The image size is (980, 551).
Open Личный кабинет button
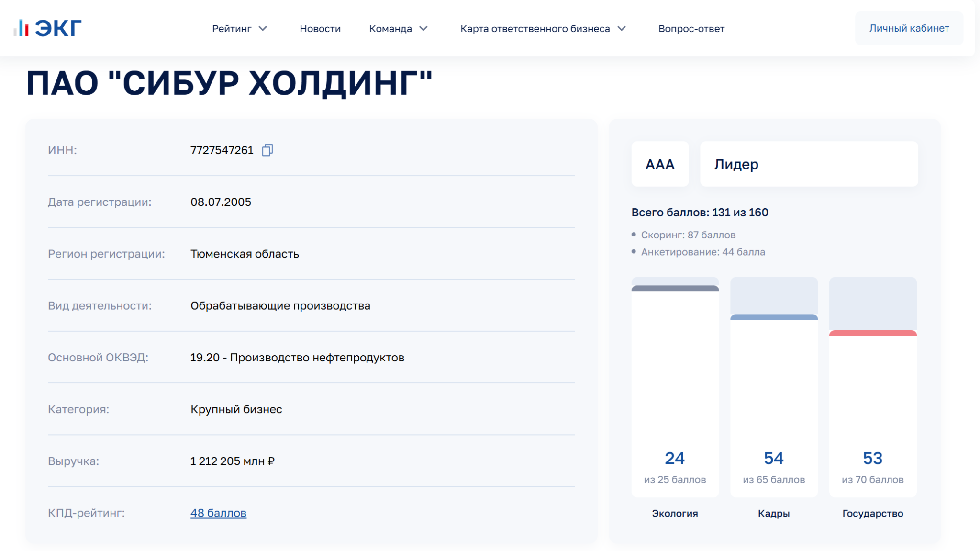coord(909,28)
